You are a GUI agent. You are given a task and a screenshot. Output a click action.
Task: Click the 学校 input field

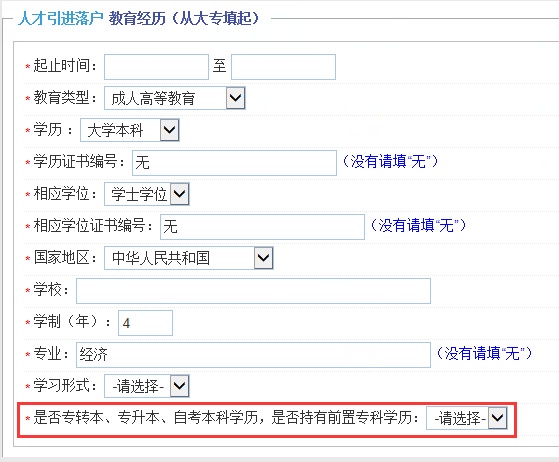point(253,291)
